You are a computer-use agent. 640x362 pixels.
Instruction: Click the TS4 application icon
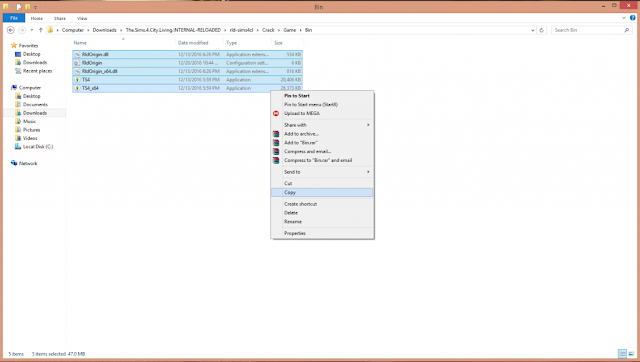point(77,80)
